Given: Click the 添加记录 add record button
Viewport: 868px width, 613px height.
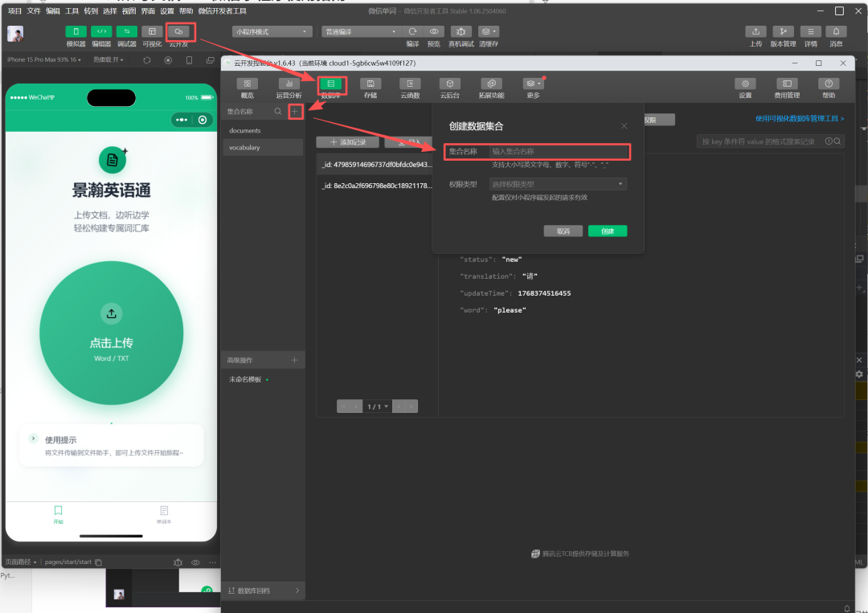Looking at the screenshot, I should tap(348, 142).
